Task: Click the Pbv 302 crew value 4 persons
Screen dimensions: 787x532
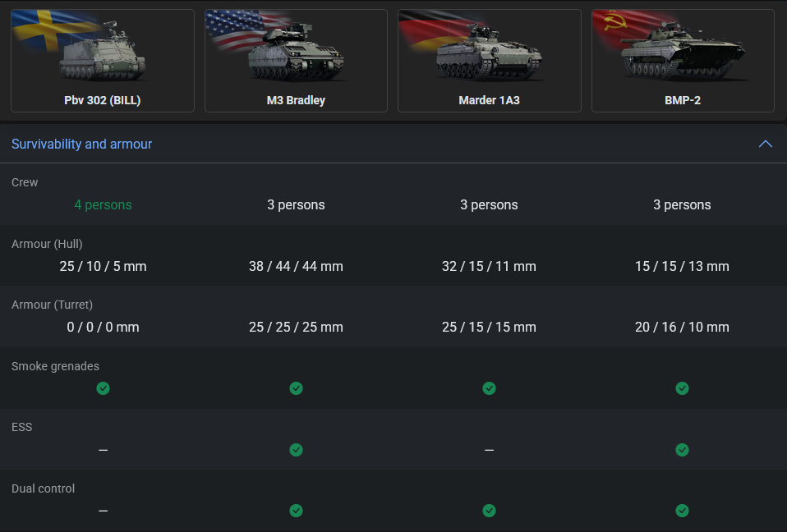Action: [x=103, y=205]
